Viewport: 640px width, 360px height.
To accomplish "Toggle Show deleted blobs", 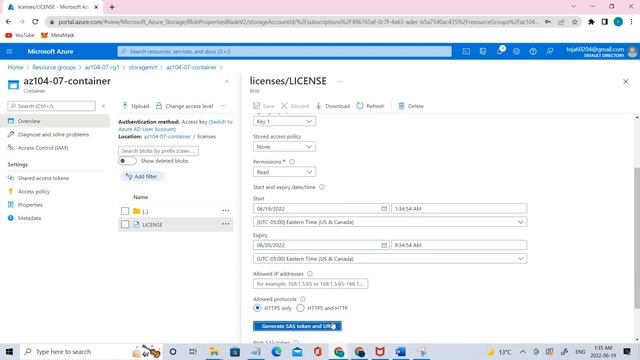I will pos(127,161).
